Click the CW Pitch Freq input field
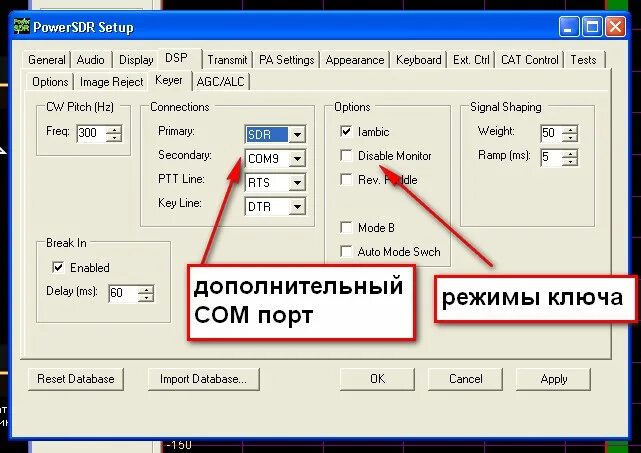The height and width of the screenshot is (453, 641). tap(91, 133)
